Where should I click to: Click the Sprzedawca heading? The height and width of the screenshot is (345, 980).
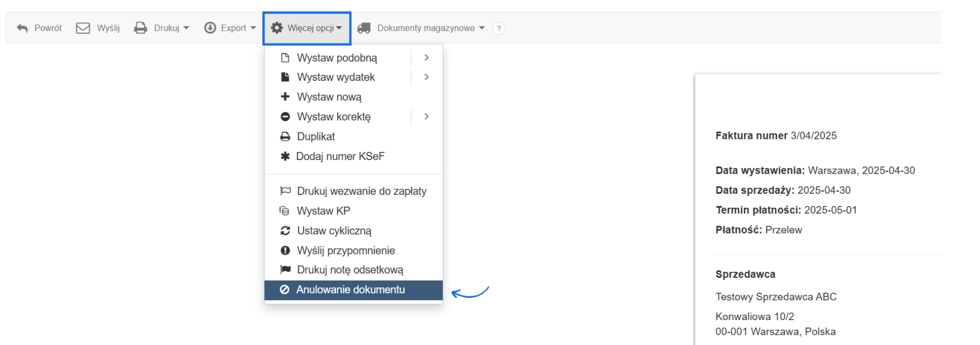tap(745, 274)
